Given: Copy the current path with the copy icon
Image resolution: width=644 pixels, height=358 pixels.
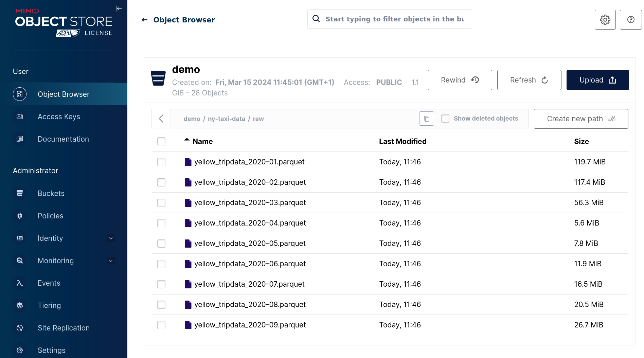Looking at the screenshot, I should [426, 119].
